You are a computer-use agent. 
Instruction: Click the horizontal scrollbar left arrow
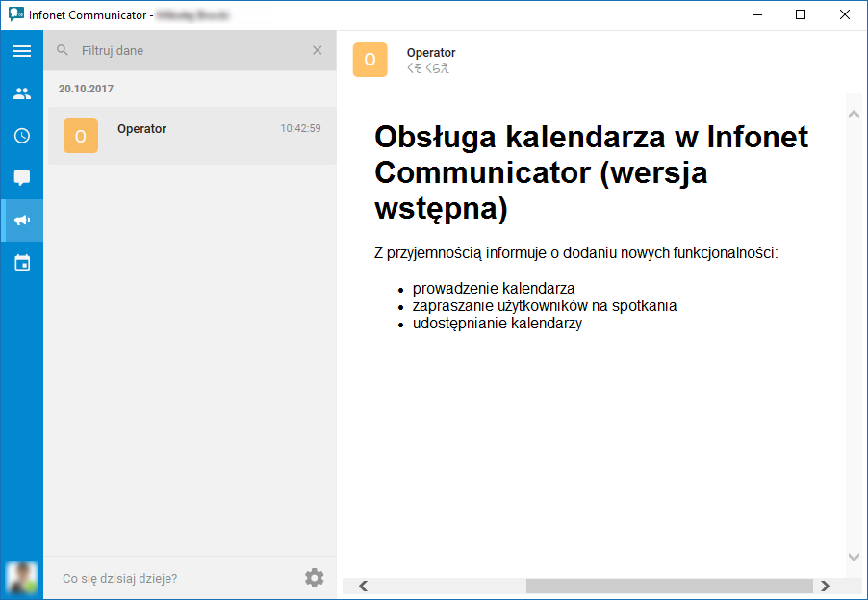[363, 586]
